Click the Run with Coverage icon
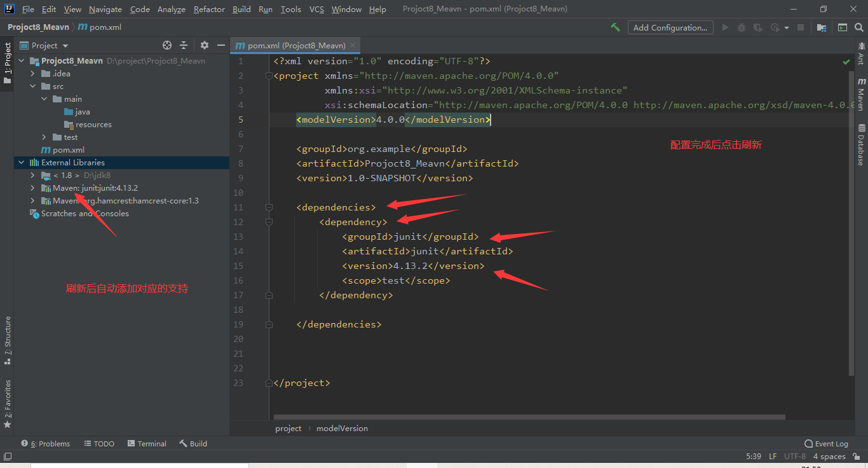Image resolution: width=868 pixels, height=468 pixels. tap(757, 27)
